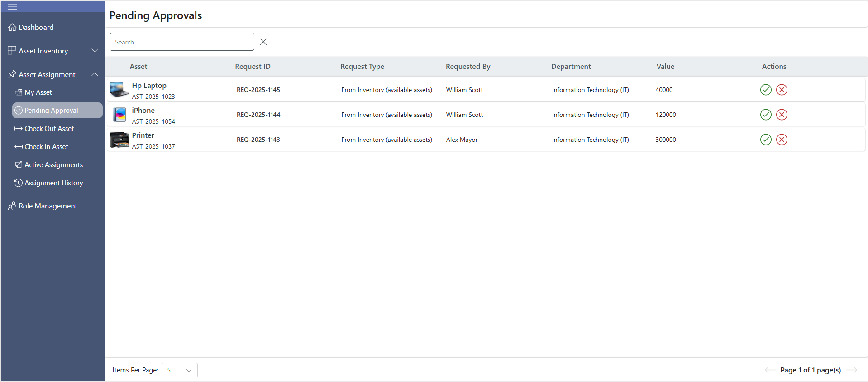Approve the Hp Laptop request REQ-2025-1145

point(766,90)
